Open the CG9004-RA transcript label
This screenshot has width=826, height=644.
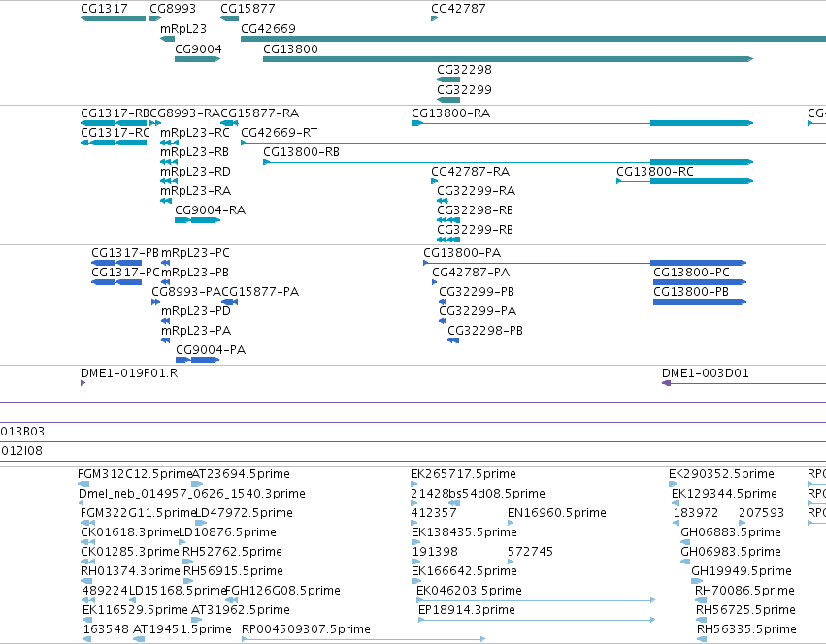pos(211,210)
